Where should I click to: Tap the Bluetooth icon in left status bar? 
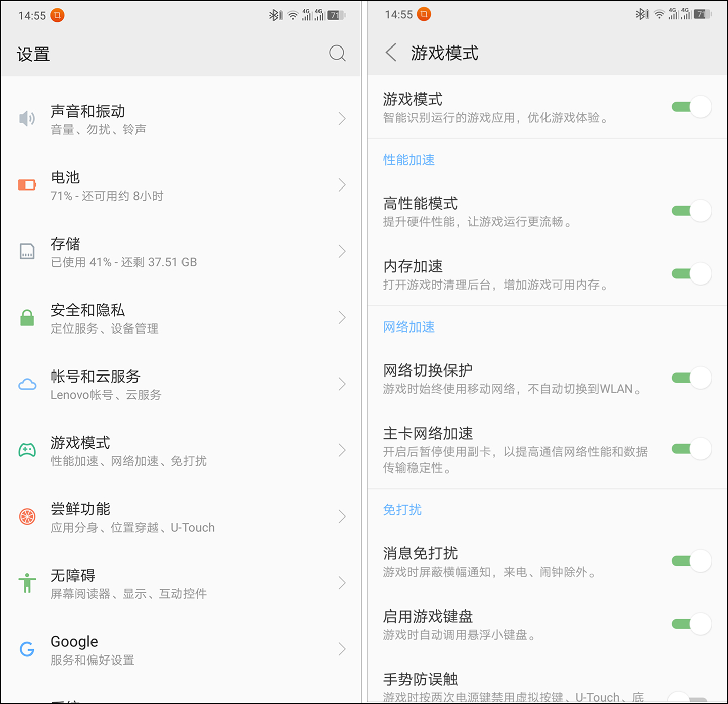coord(275,15)
